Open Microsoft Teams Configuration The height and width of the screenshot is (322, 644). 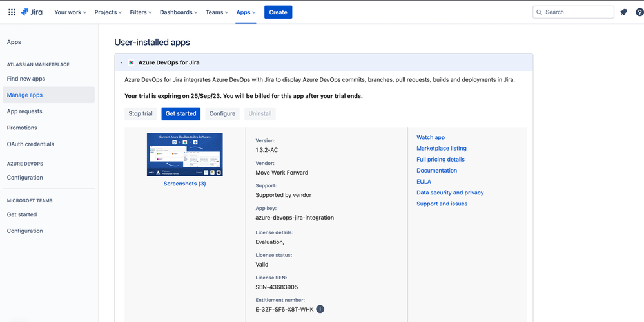pos(24,231)
